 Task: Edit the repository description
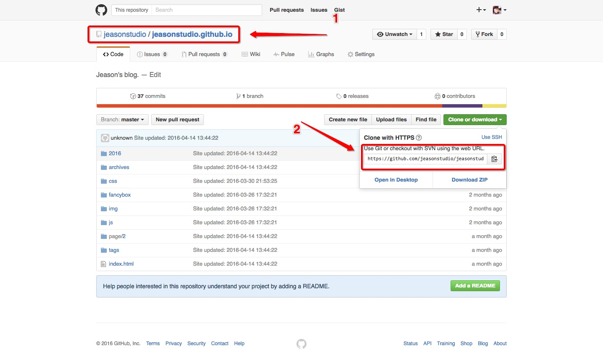click(x=155, y=75)
